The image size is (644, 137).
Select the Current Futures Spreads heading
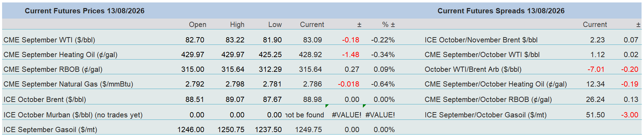pos(501,11)
